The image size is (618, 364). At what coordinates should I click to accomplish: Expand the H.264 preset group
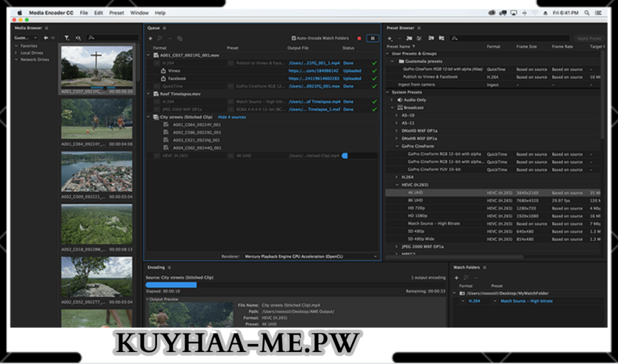coord(397,177)
